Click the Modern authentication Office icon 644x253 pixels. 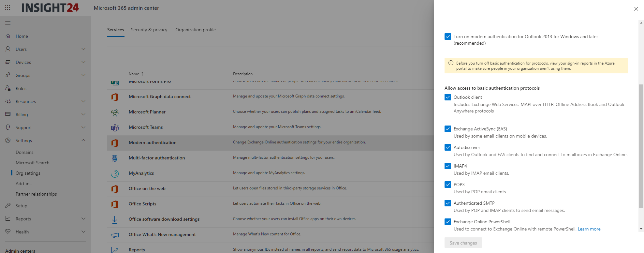click(x=115, y=143)
